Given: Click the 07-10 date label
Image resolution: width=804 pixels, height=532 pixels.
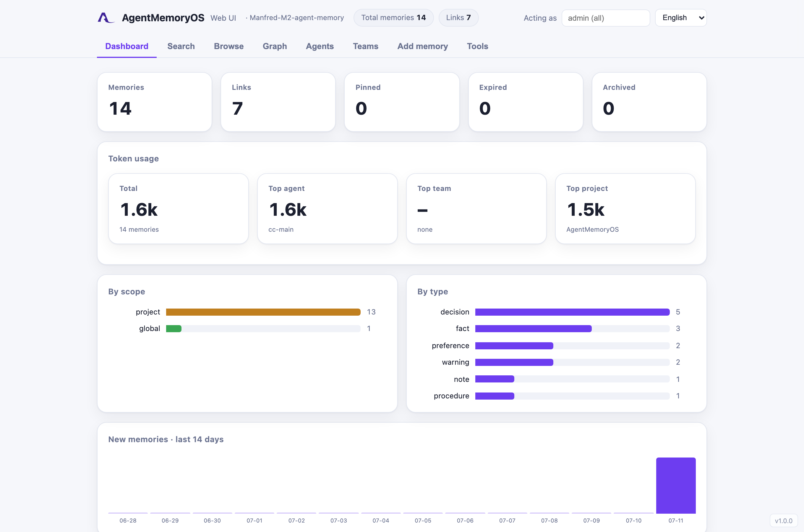Looking at the screenshot, I should [633, 520].
